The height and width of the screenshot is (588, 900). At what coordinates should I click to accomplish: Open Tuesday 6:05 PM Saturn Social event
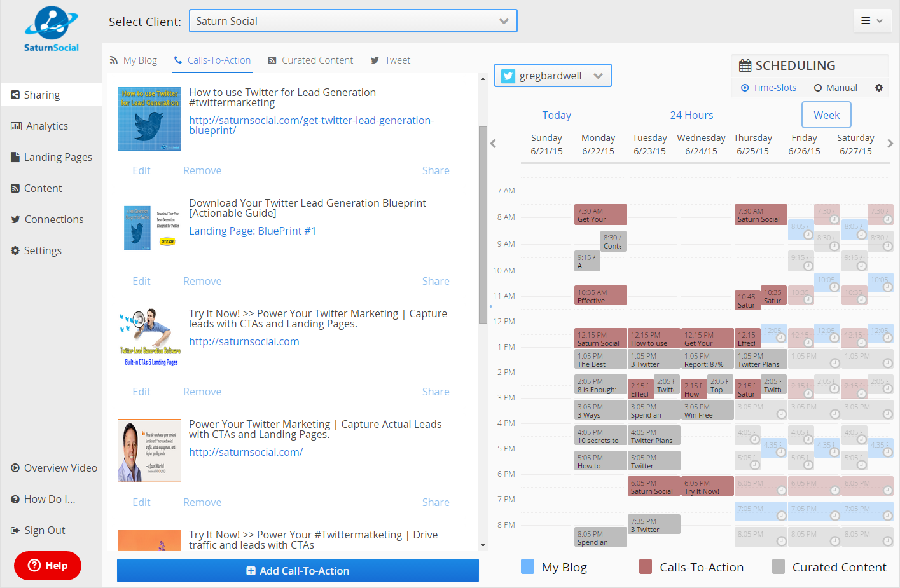point(654,486)
